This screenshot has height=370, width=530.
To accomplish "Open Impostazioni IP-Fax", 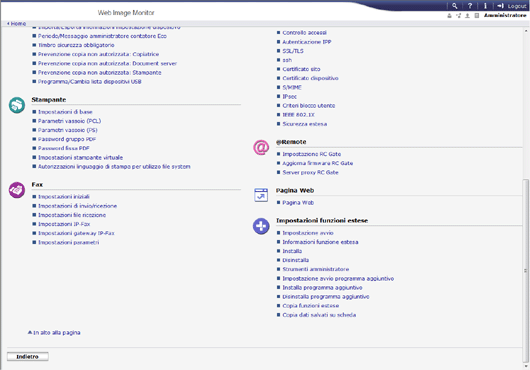I will pos(64,224).
